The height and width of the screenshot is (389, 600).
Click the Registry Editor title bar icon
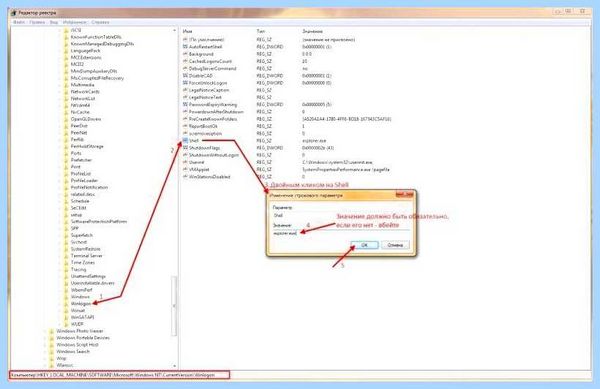[14, 13]
